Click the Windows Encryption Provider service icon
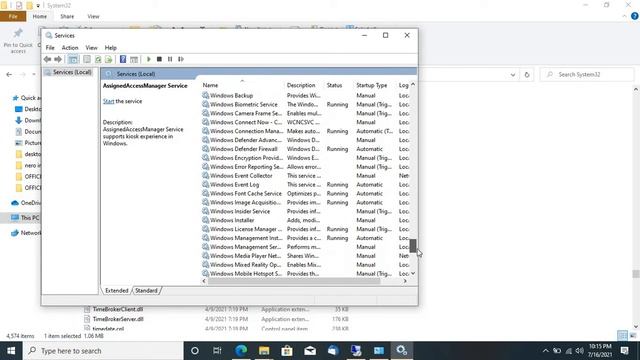The image size is (640, 360). coord(205,158)
